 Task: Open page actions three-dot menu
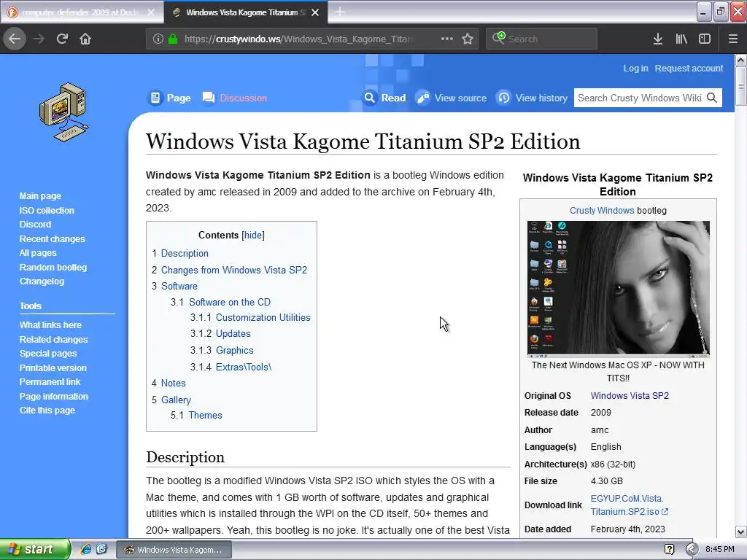coord(447,39)
